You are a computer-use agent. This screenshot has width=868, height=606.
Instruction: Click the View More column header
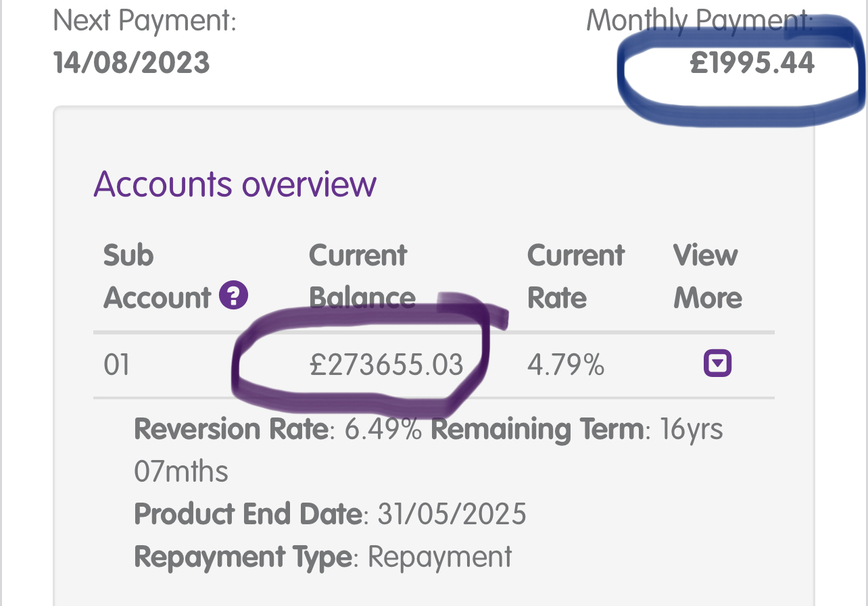(708, 276)
